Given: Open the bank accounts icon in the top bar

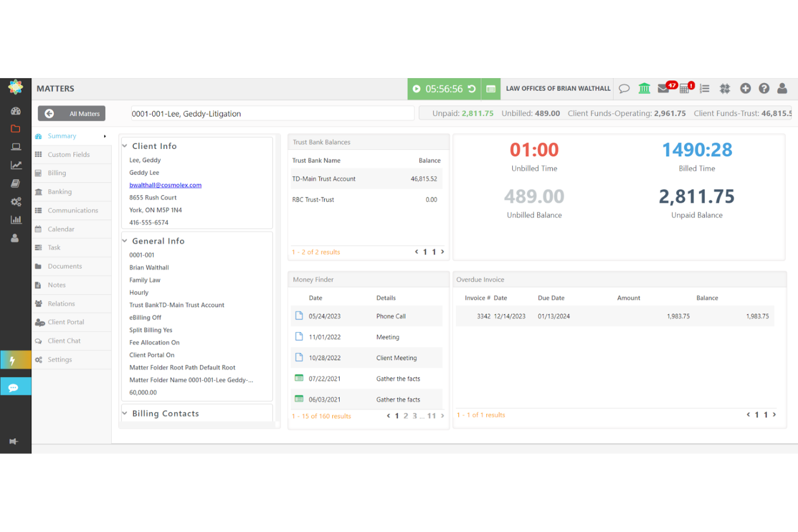Looking at the screenshot, I should (x=644, y=88).
